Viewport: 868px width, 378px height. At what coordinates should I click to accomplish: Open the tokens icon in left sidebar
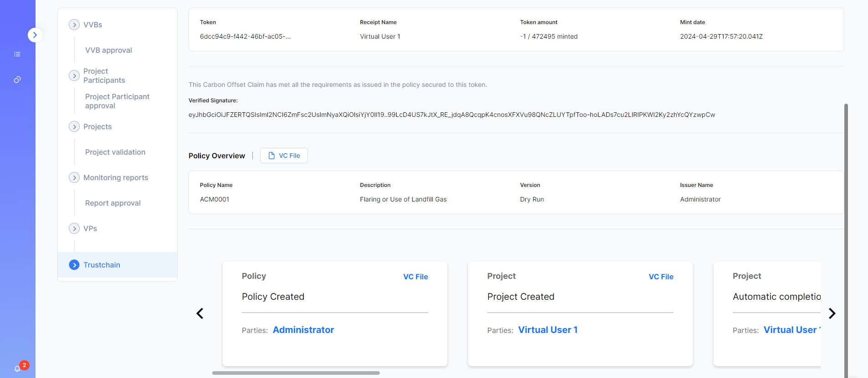[x=17, y=80]
